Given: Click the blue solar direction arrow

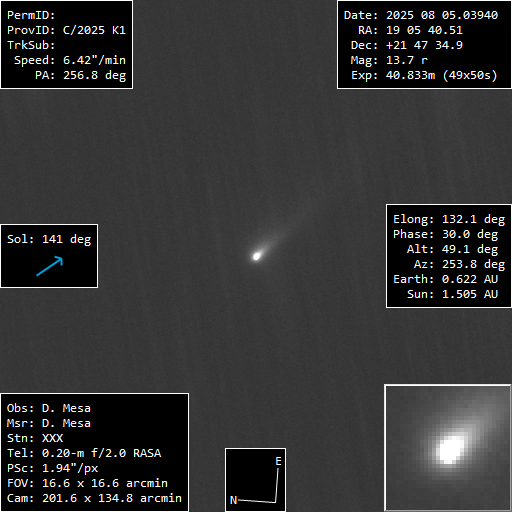Looking at the screenshot, I should (50, 266).
